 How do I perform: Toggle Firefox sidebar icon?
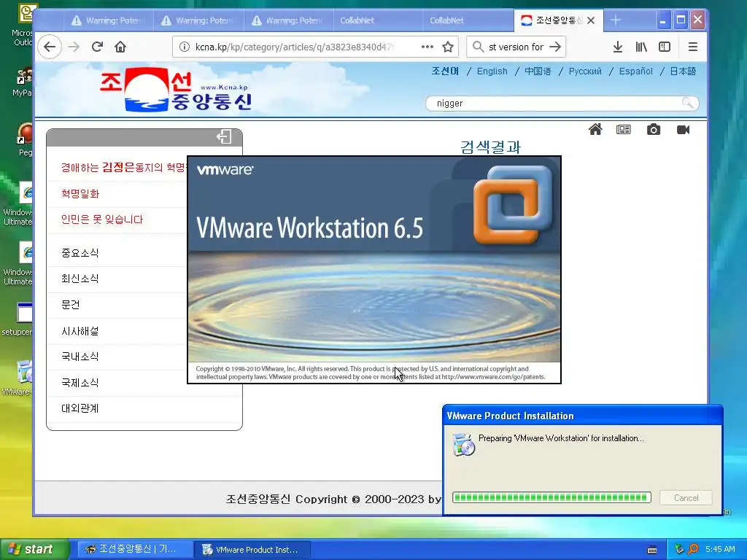coord(665,47)
